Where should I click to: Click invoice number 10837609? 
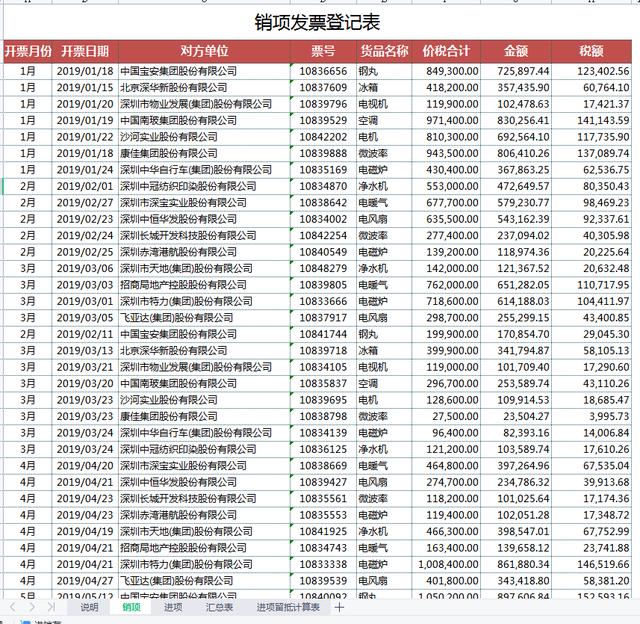(x=323, y=87)
